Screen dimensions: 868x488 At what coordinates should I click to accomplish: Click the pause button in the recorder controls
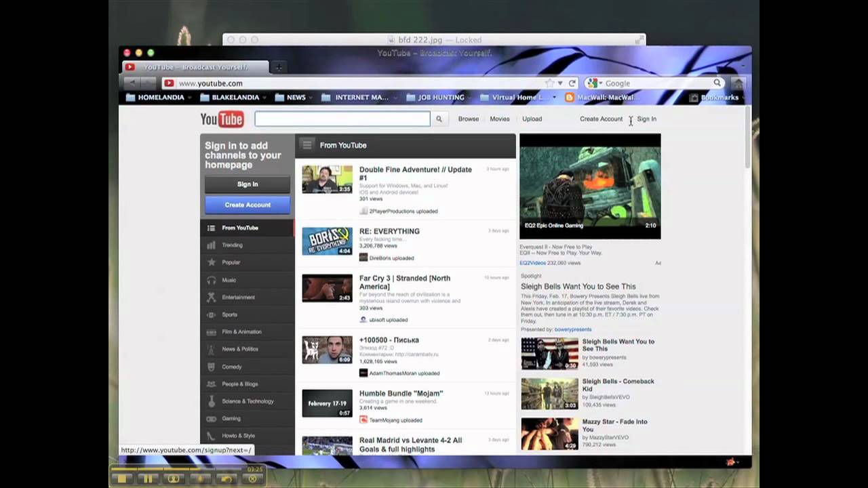(148, 479)
